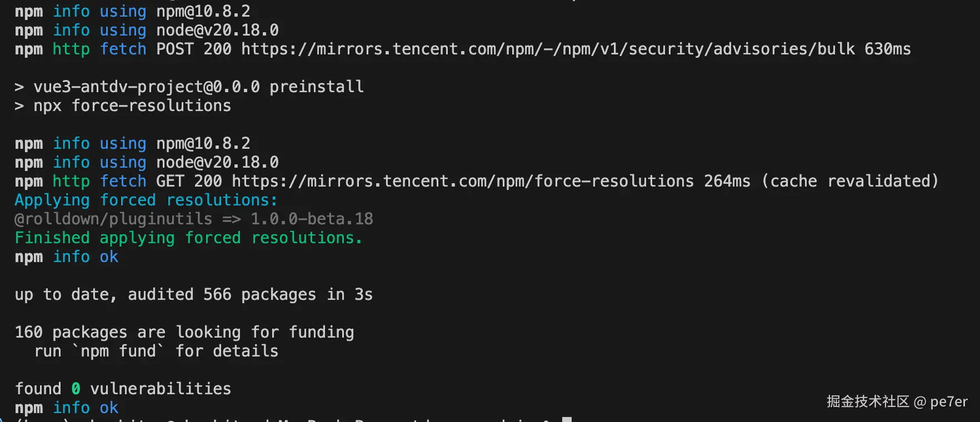Click the 1.0.0-beta.18 version text

pyautogui.click(x=312, y=219)
